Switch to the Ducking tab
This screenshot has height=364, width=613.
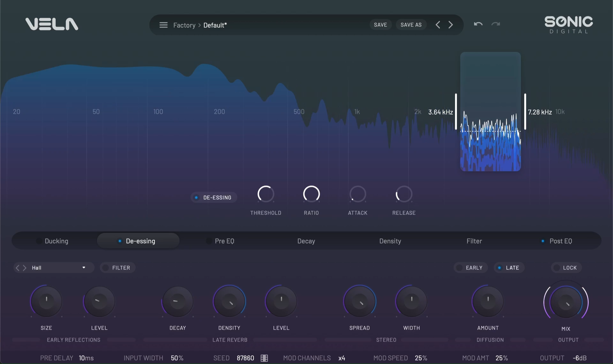point(56,241)
